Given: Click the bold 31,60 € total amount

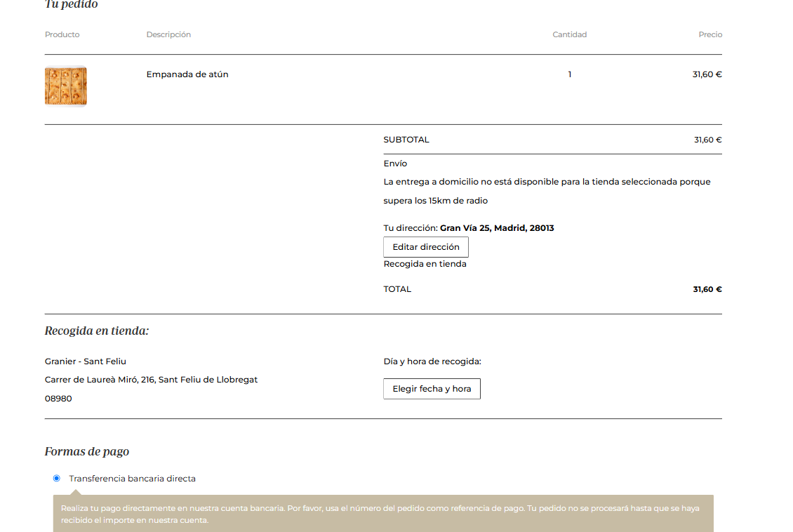Looking at the screenshot, I should coord(707,289).
